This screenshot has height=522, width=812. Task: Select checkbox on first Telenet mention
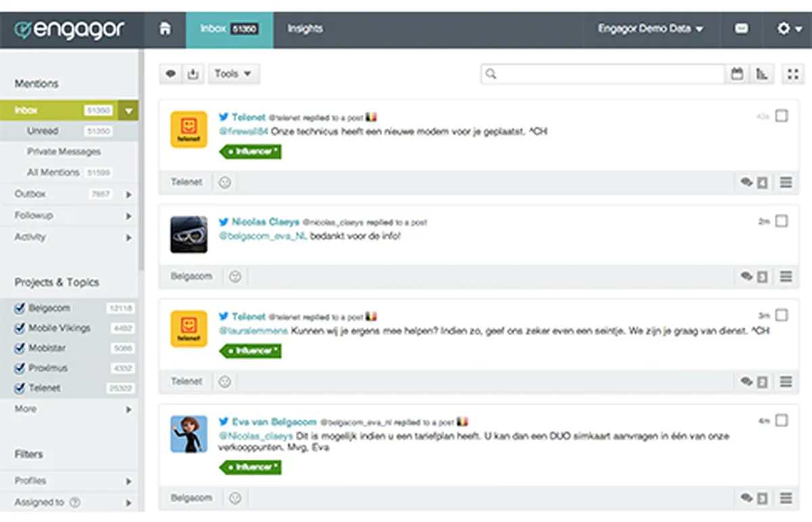pos(782,116)
